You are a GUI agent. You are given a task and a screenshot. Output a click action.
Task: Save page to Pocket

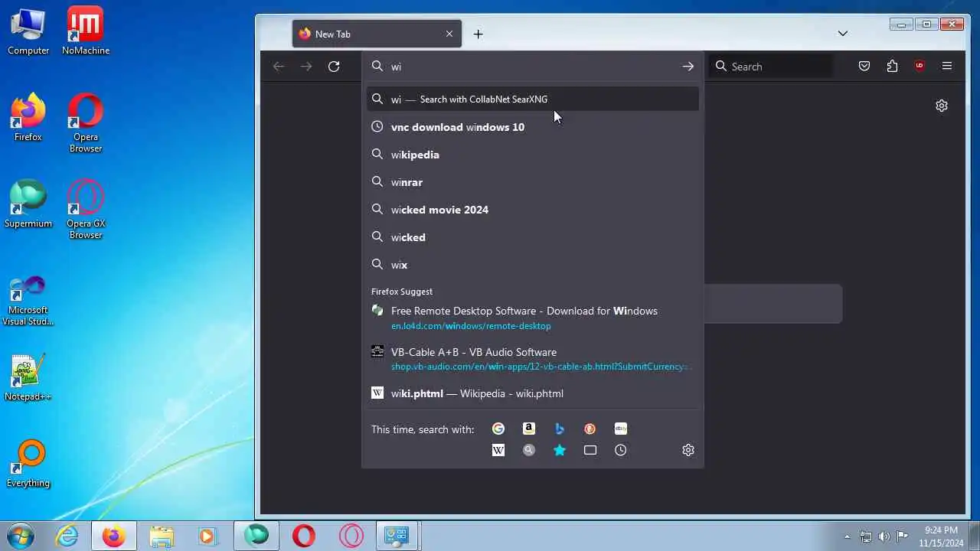tap(864, 67)
